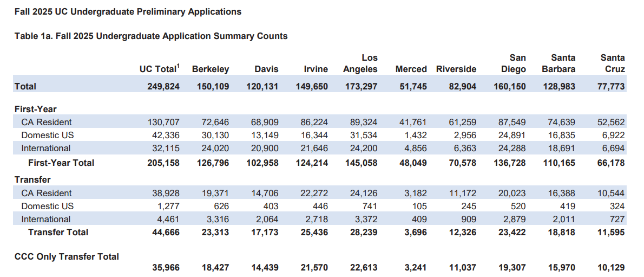The image size is (644, 277).
Task: Select the 'Los Angeles' column header
Action: coord(360,63)
